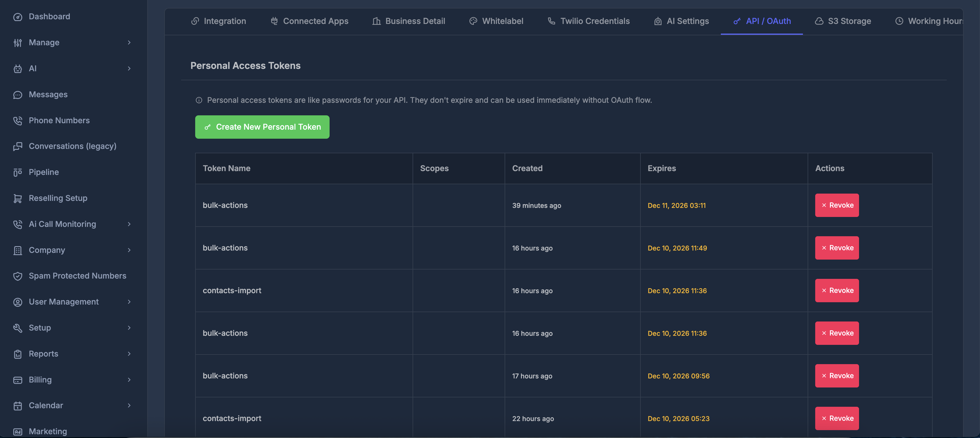The width and height of the screenshot is (980, 438).
Task: Click the 'Dec 11, 2026 03:11' expiry date
Action: click(677, 206)
